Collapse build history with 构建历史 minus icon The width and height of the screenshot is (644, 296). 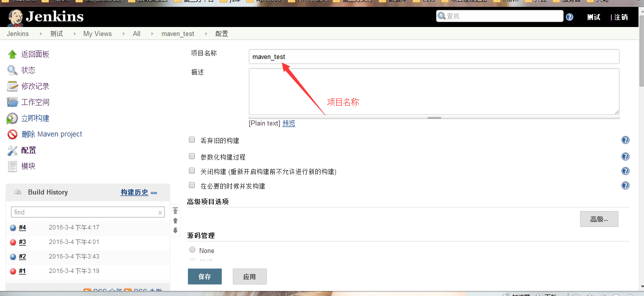(154, 192)
